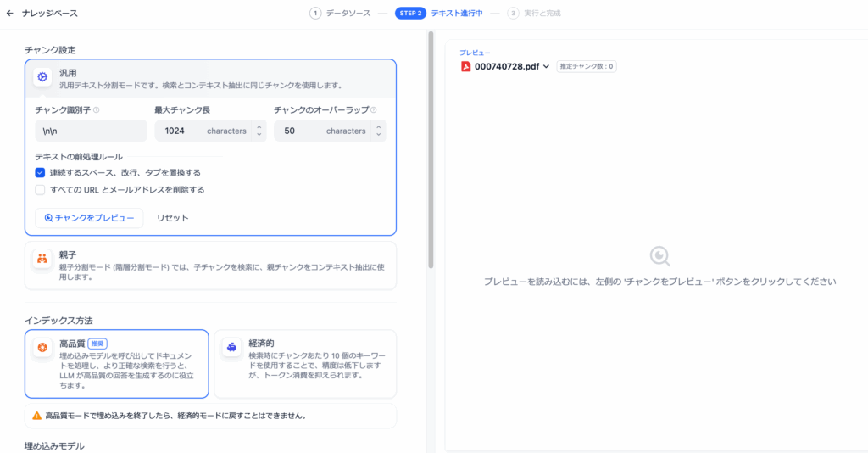
Task: Click the 高品質 index method icon
Action: (42, 348)
